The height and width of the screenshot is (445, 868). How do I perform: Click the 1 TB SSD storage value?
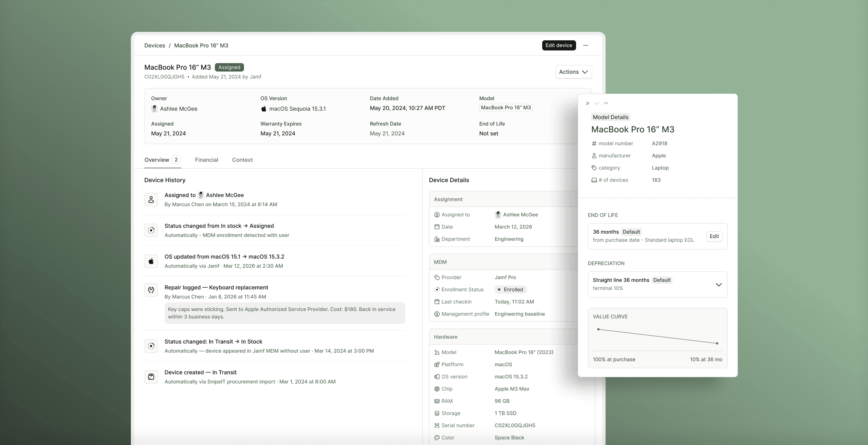pos(506,413)
